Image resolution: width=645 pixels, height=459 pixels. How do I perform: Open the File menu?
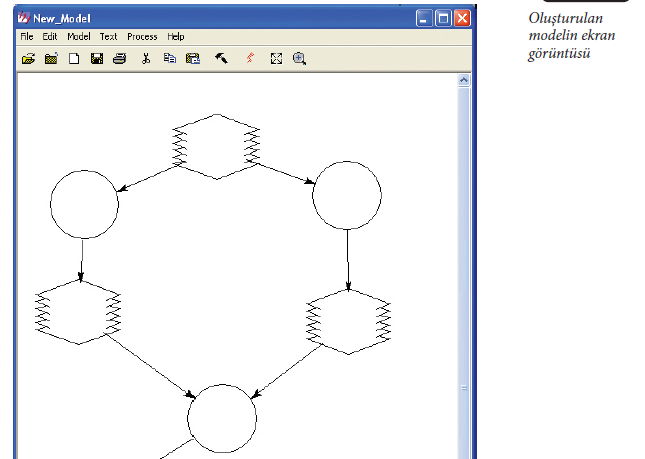27,37
